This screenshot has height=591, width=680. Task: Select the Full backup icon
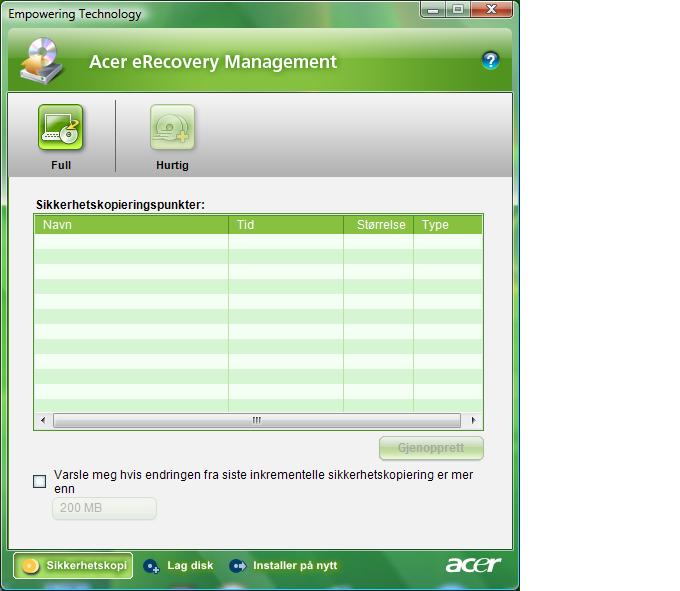point(61,127)
